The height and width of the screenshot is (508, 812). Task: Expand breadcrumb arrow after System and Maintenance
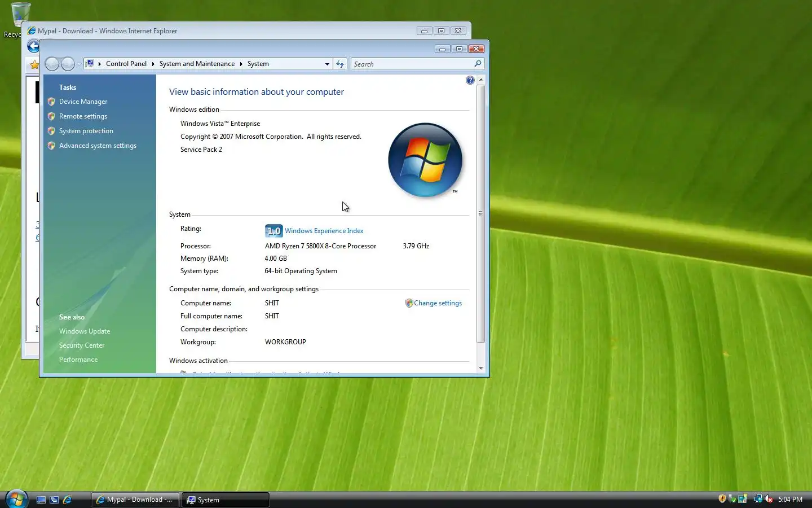click(241, 64)
